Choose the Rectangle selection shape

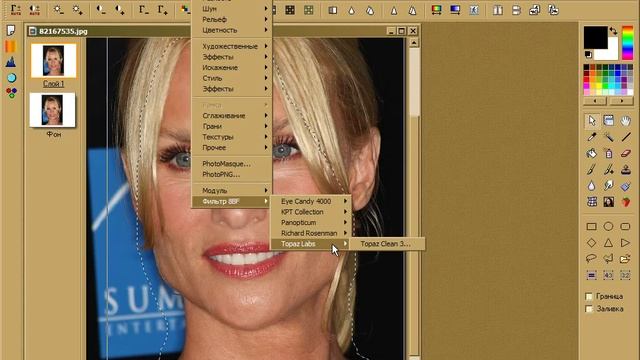[x=591, y=226]
